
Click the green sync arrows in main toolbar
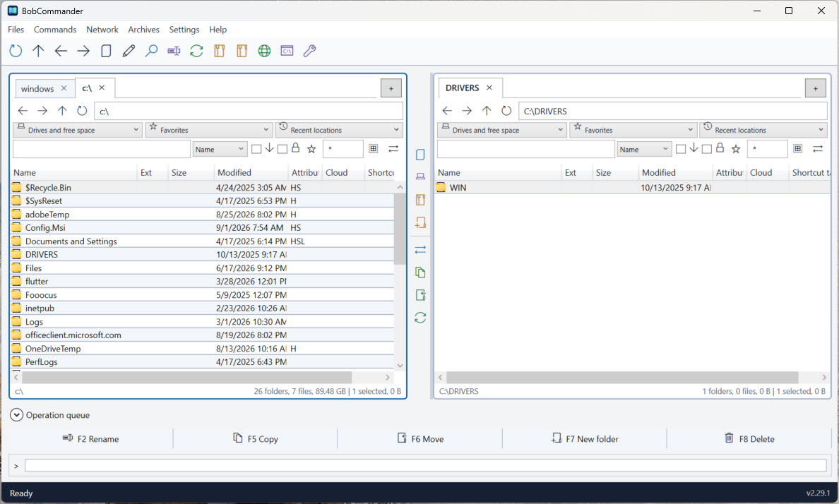tap(196, 51)
